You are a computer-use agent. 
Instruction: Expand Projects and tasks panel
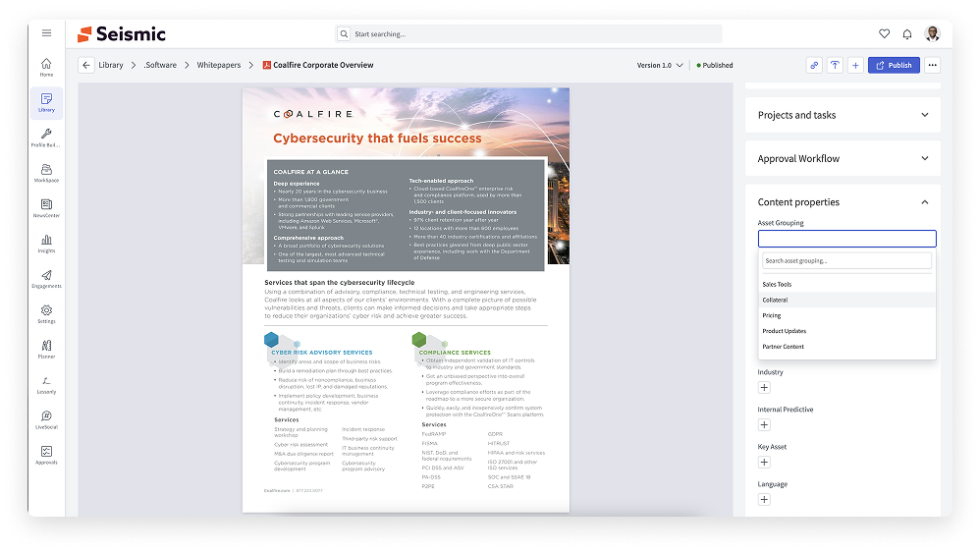pos(843,114)
